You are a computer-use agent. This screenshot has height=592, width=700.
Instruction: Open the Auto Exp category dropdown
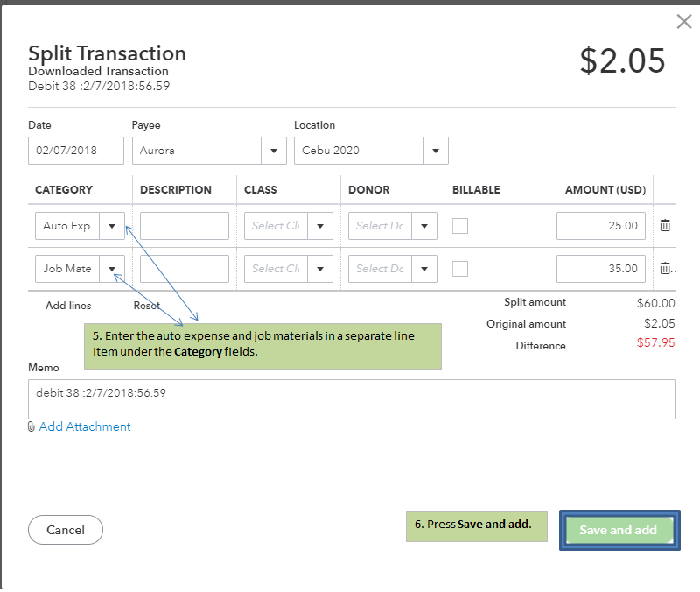tap(112, 226)
